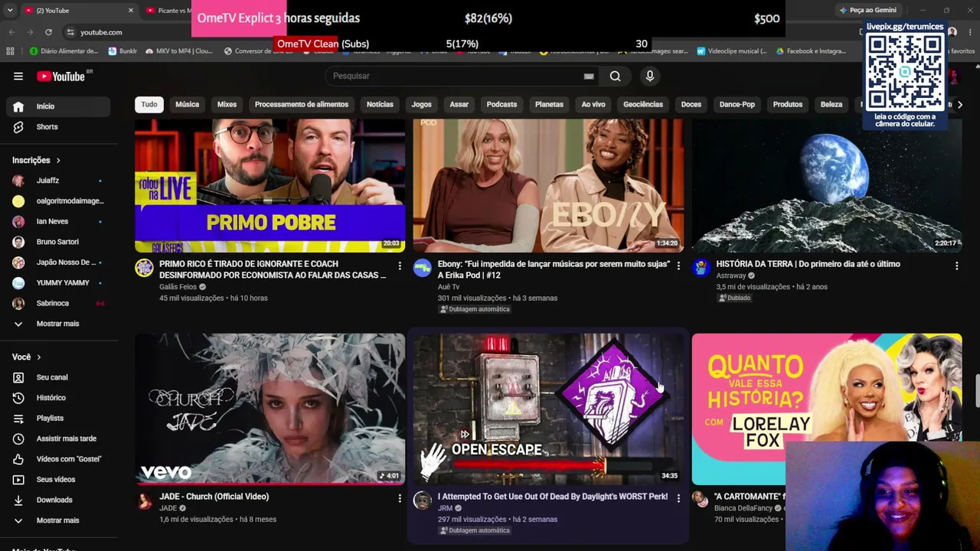The image size is (980, 551).
Task: Show next category chips with right arrow
Action: (960, 105)
